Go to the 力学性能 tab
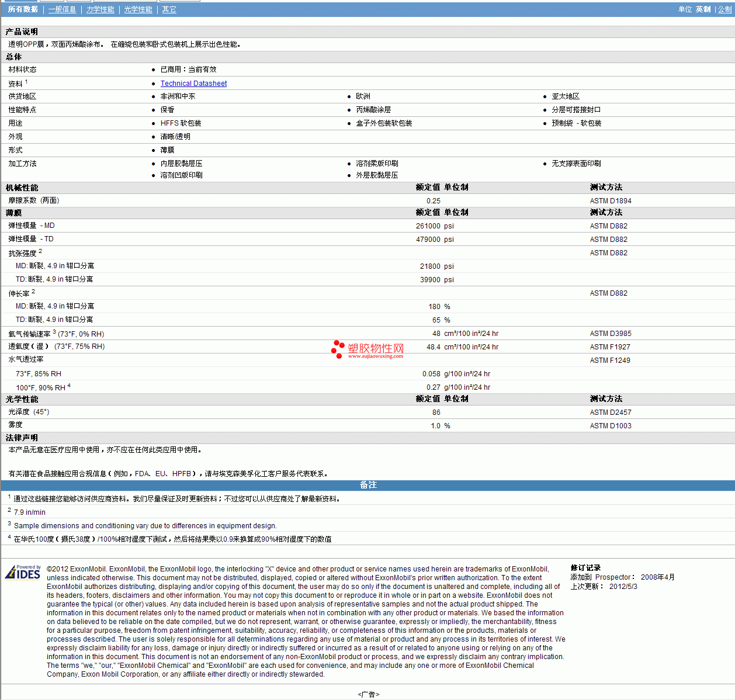Image resolution: width=735 pixels, height=700 pixels. point(100,9)
